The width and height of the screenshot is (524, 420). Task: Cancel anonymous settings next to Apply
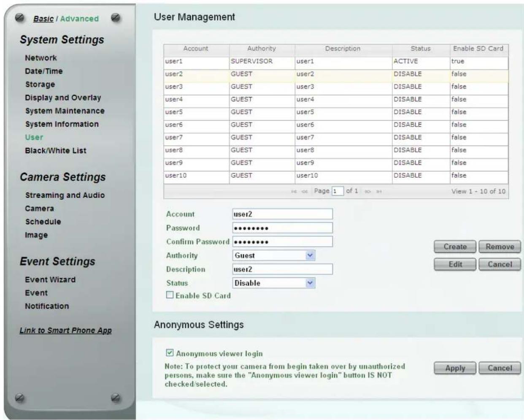pyautogui.click(x=500, y=368)
